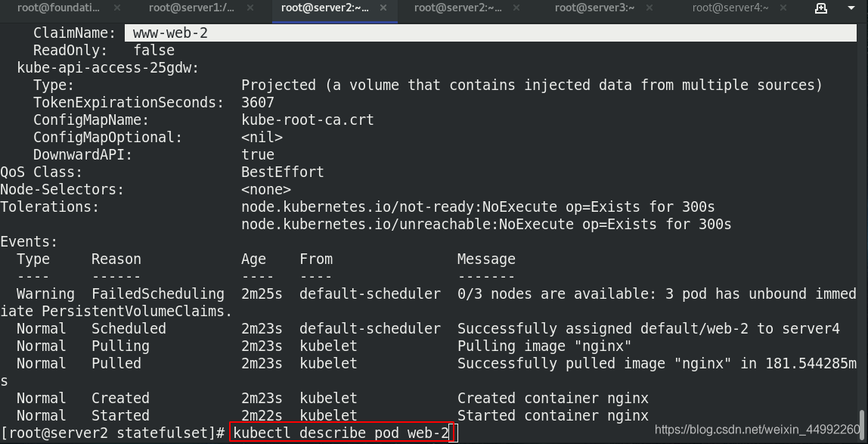
Task: Click Successfully assigned default/web-2 to server4
Action: 649,329
